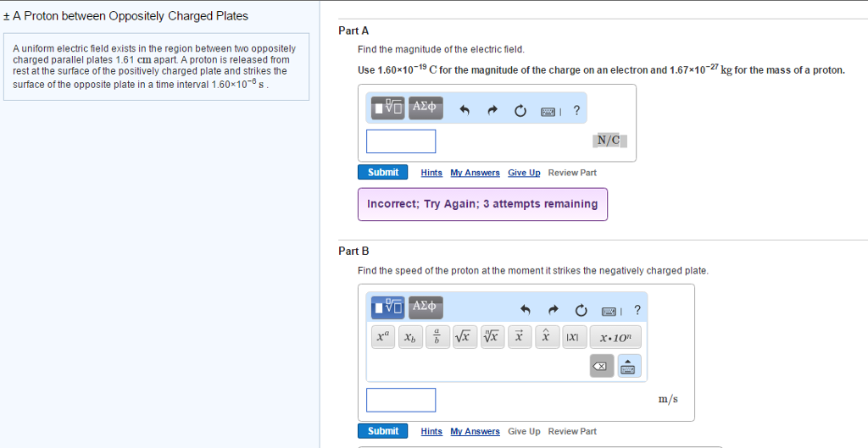Open Hints link under Part A

pyautogui.click(x=431, y=173)
